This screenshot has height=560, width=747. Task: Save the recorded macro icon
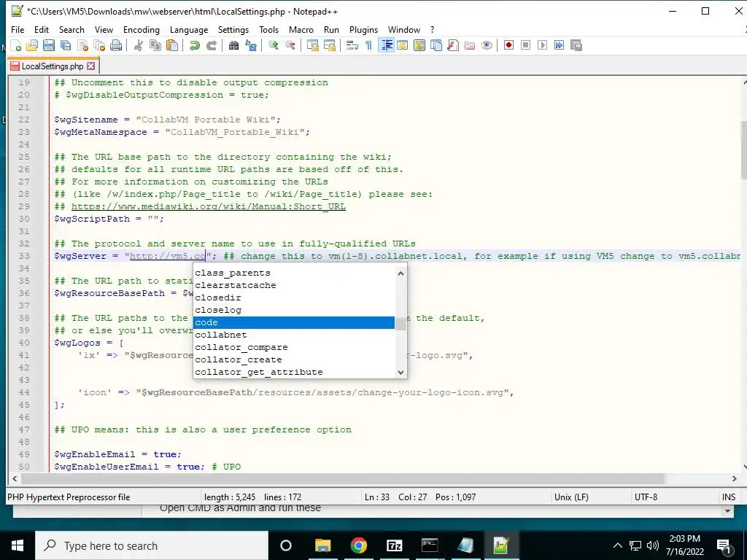[576, 45]
